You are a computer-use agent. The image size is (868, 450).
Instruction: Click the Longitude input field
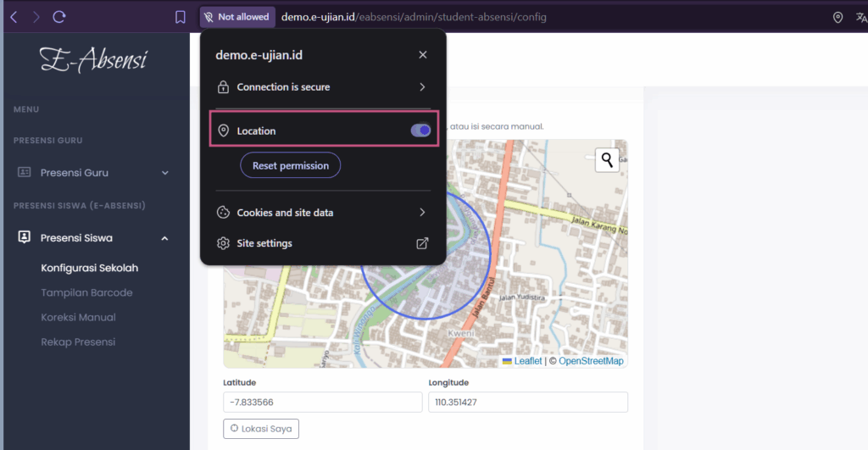(528, 403)
